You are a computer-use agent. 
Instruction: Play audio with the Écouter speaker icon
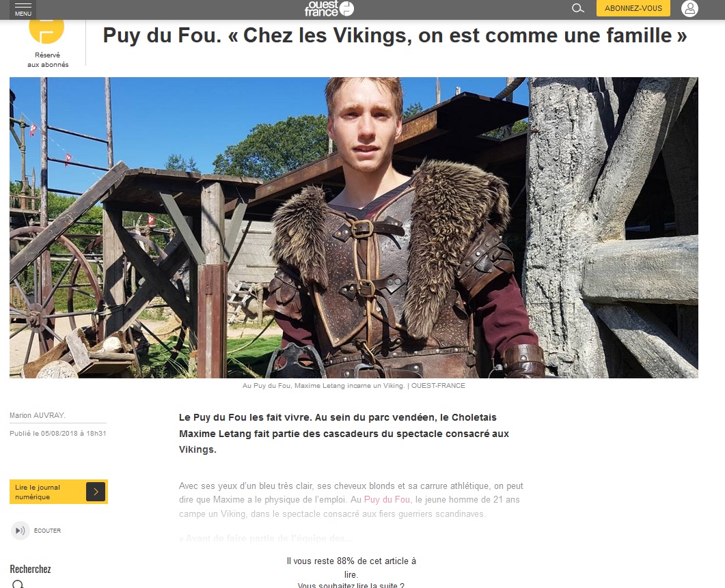[20, 531]
